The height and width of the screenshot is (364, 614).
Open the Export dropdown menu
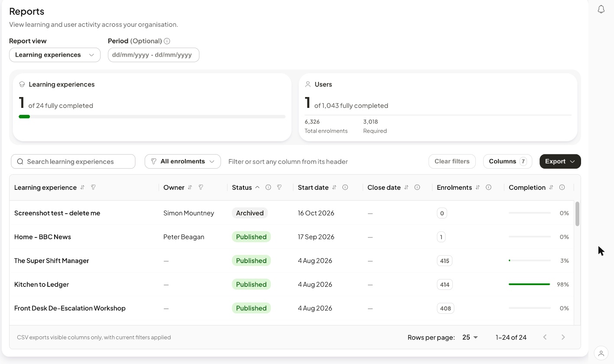tap(560, 162)
